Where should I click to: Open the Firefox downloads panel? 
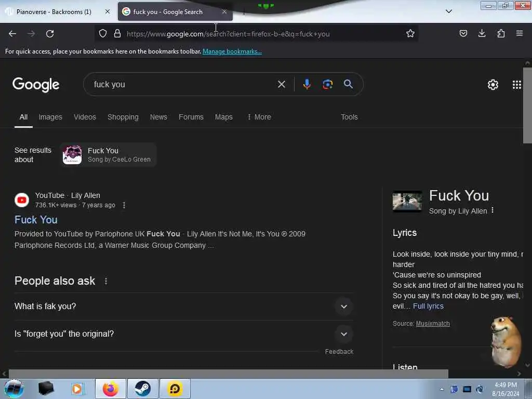[482, 33]
